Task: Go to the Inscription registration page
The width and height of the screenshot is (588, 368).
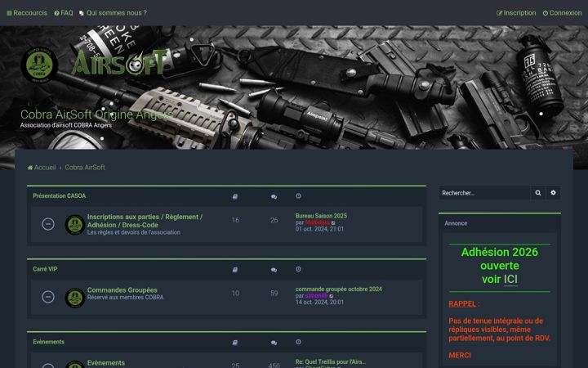Action: click(516, 13)
